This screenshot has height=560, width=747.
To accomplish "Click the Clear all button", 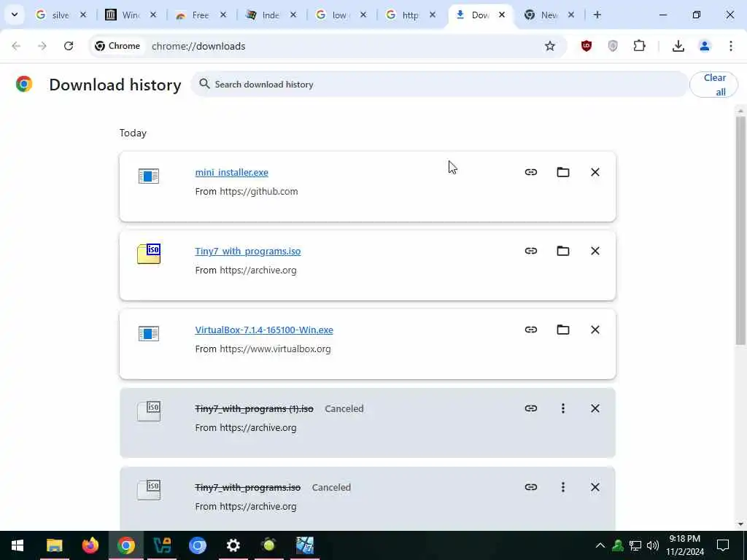I will pos(713,85).
